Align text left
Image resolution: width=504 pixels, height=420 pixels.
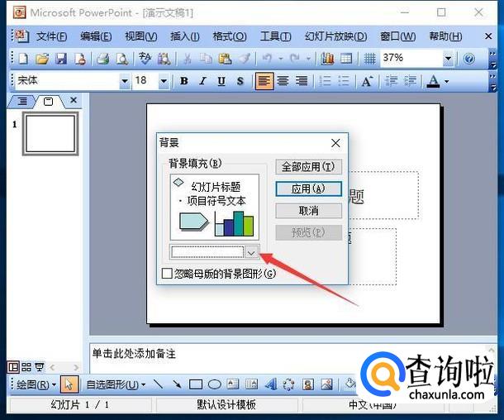coord(264,81)
